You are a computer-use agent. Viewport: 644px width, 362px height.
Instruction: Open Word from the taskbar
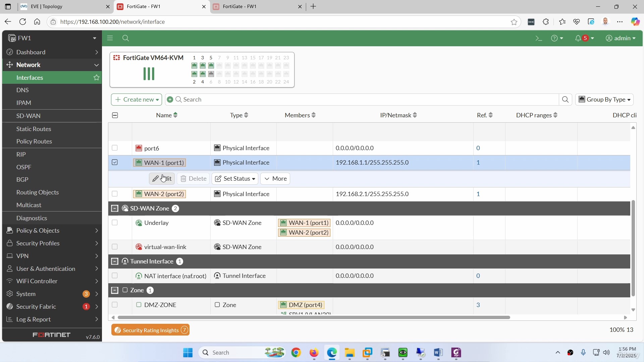coord(438,353)
